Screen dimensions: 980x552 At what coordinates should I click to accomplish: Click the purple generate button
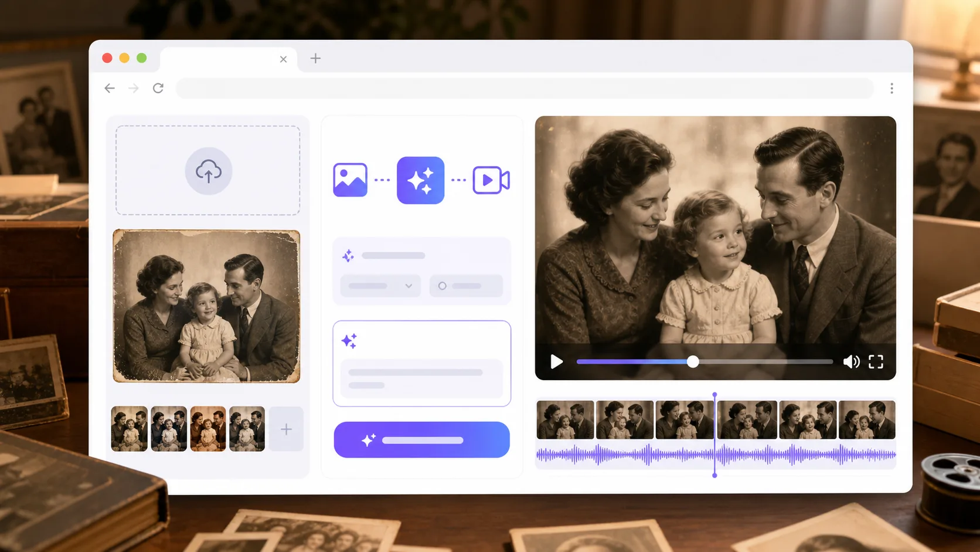(421, 439)
